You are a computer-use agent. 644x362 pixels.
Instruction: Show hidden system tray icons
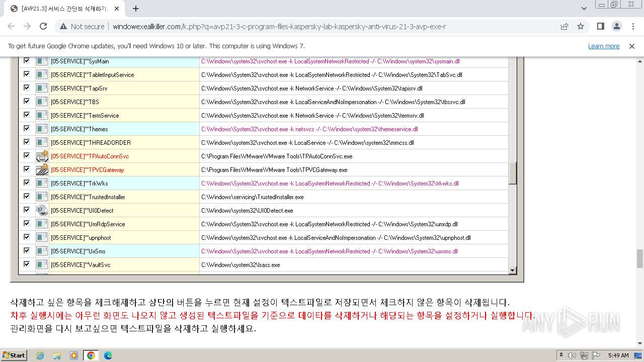pyautogui.click(x=561, y=355)
